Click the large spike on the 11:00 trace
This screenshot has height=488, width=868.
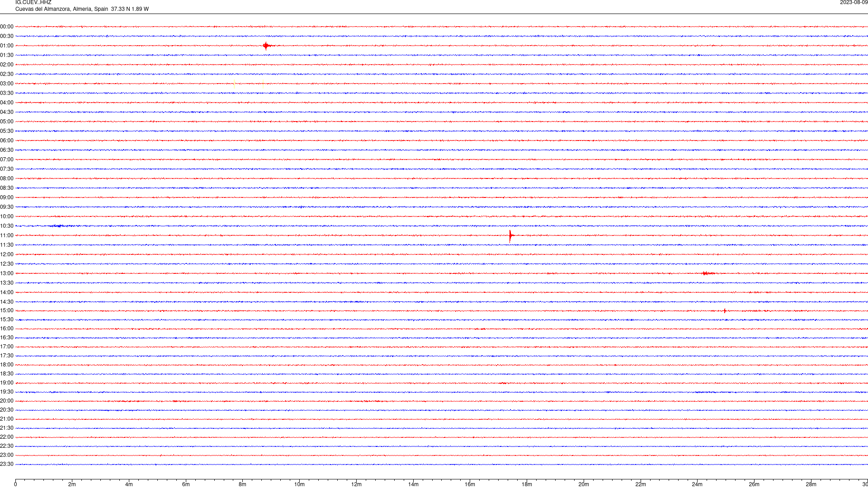(x=510, y=236)
